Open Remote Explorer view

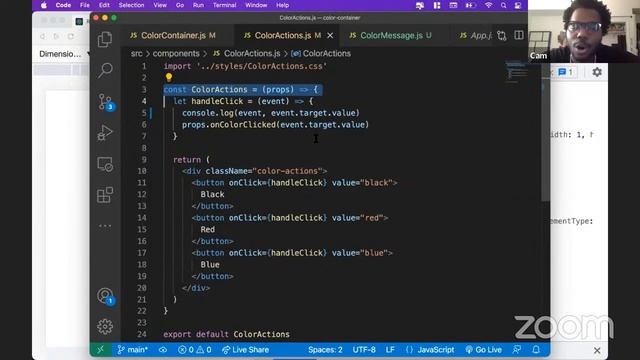[105, 164]
